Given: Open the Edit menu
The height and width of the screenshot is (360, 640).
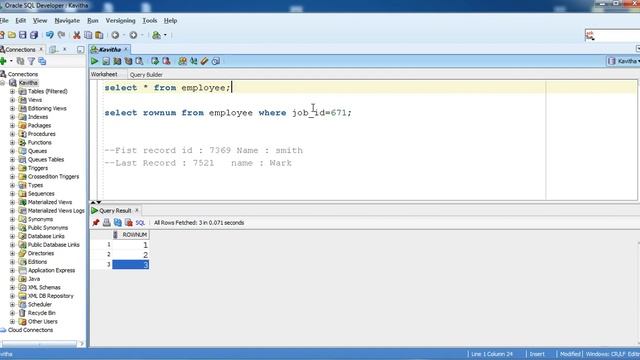Looking at the screenshot, I should (x=20, y=21).
